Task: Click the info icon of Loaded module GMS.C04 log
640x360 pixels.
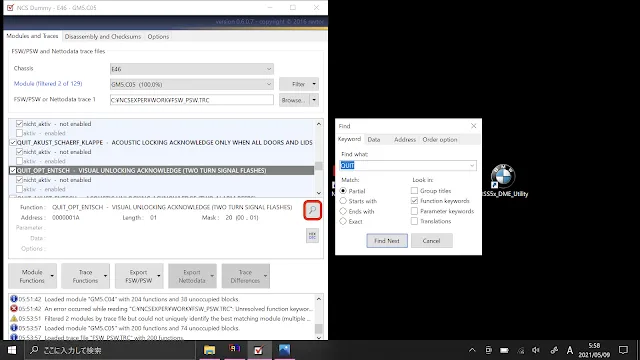Action: (13, 299)
